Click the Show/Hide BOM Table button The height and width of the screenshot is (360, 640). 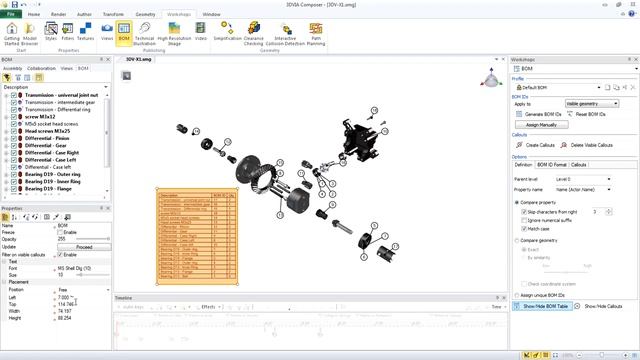click(542, 306)
